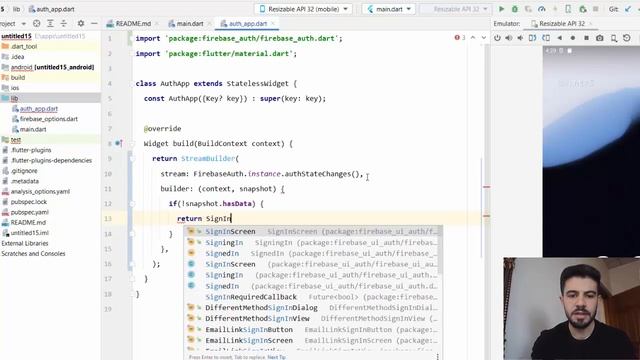Choose SignInRequiredCallback completion suggestion
The height and width of the screenshot is (360, 640).
313,297
